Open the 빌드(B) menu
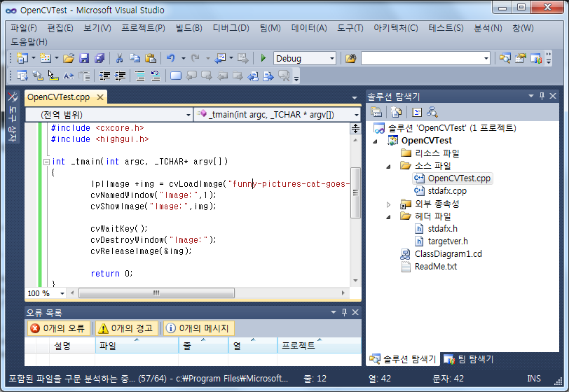Viewport: 569px width, 392px height. 188,28
